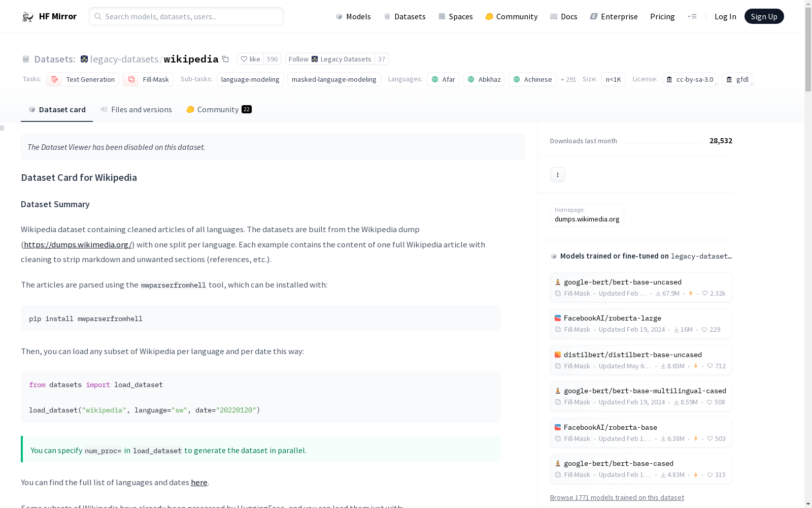Follow Legacy Datasets
The width and height of the screenshot is (812, 508).
pyautogui.click(x=330, y=59)
